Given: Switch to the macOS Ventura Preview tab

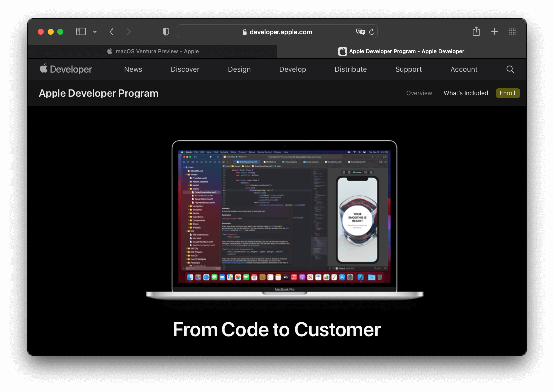Looking at the screenshot, I should coord(152,51).
